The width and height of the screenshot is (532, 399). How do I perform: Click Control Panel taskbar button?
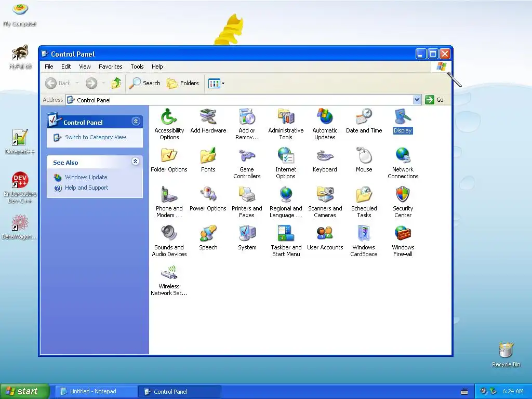tap(180, 391)
